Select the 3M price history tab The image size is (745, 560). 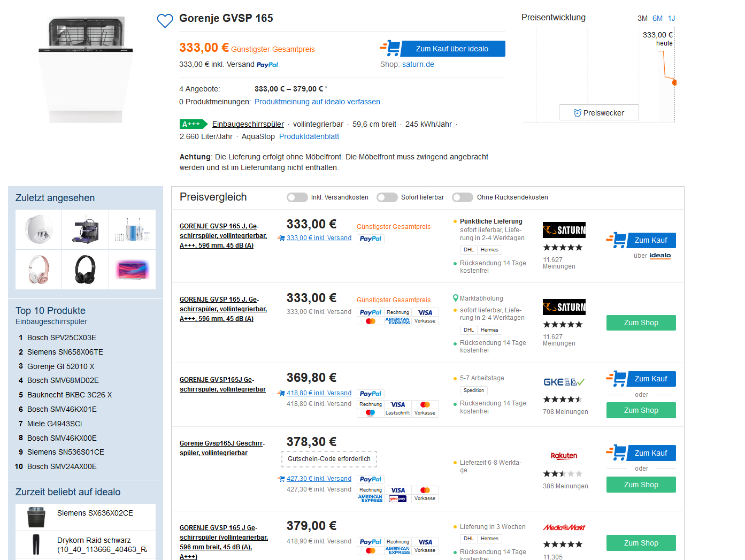642,18
